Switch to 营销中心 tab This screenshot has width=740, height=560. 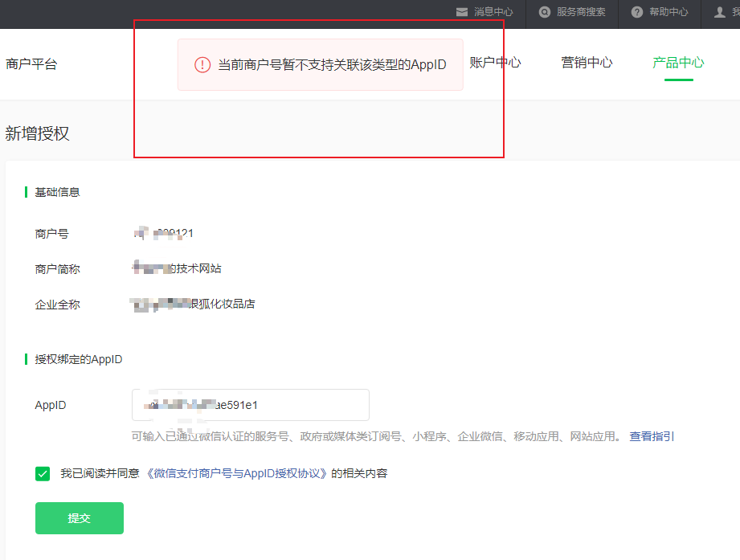coord(587,63)
